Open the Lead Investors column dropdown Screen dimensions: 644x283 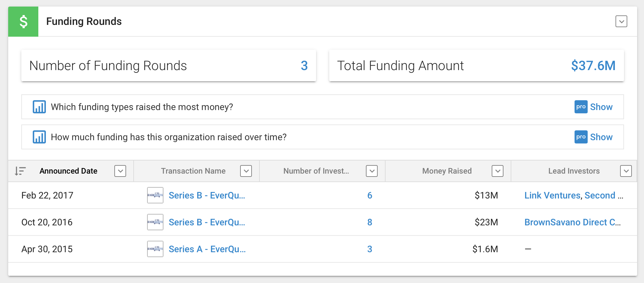point(626,171)
